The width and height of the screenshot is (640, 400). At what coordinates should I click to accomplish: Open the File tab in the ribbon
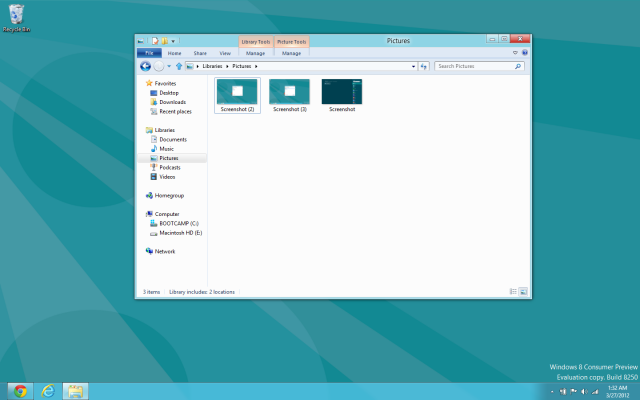pyautogui.click(x=149, y=53)
